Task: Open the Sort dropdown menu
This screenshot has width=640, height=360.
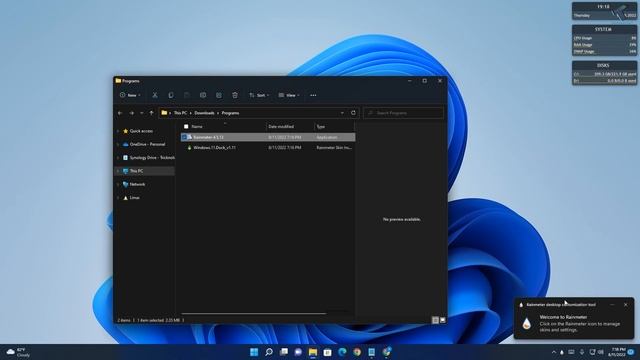Action: (259, 95)
